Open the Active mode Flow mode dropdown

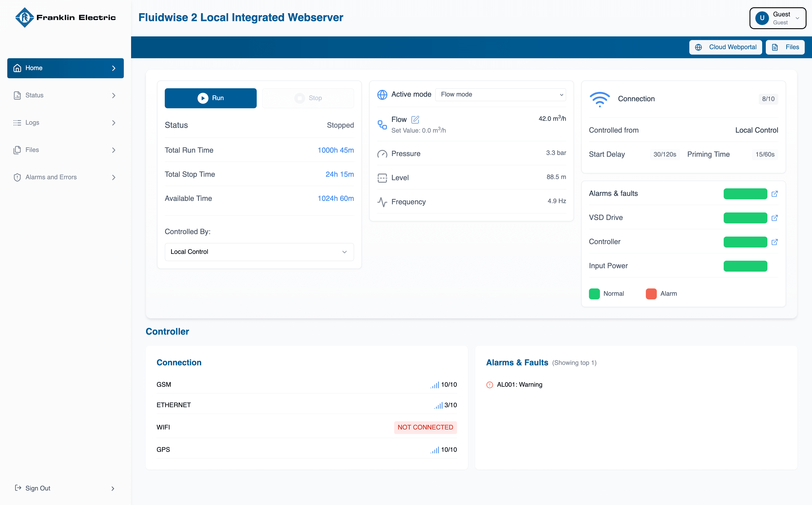[x=500, y=95]
